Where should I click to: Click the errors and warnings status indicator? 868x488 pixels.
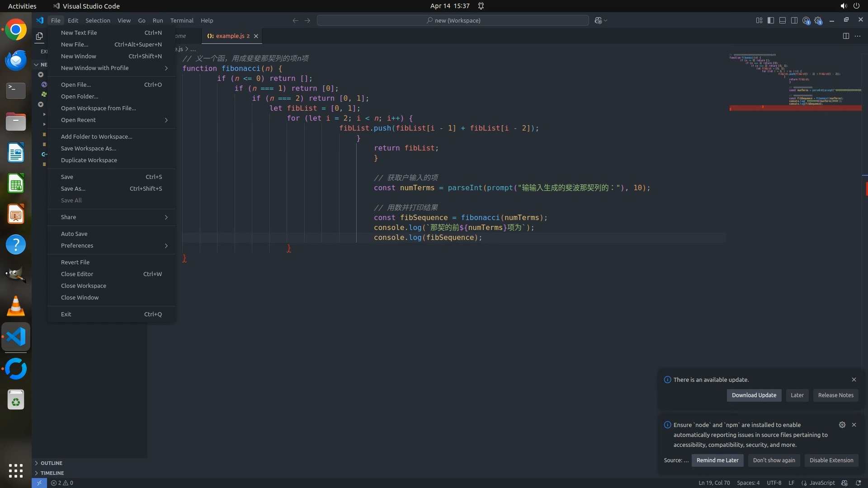coord(62,483)
